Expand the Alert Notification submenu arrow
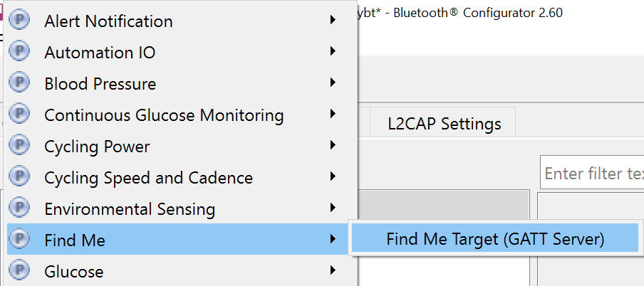644x286 pixels. [x=333, y=20]
